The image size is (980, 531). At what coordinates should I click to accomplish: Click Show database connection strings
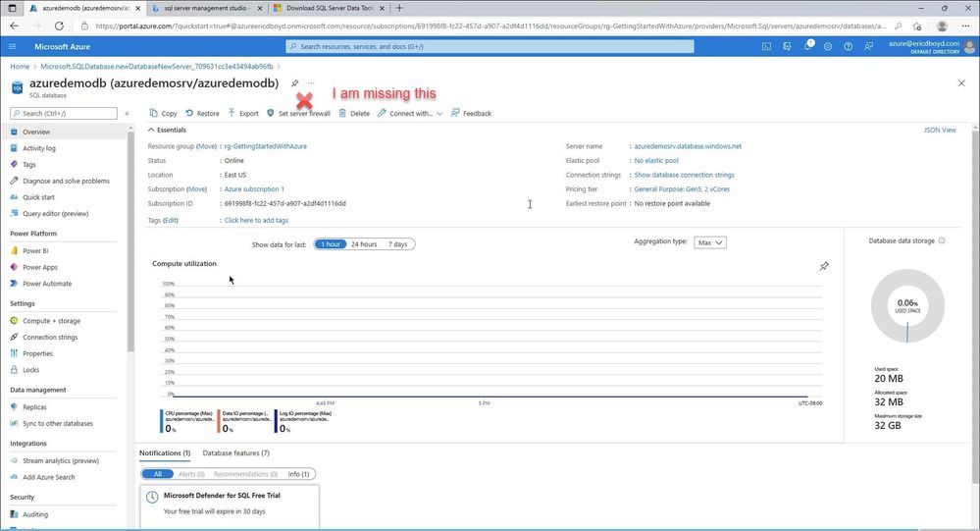(684, 175)
